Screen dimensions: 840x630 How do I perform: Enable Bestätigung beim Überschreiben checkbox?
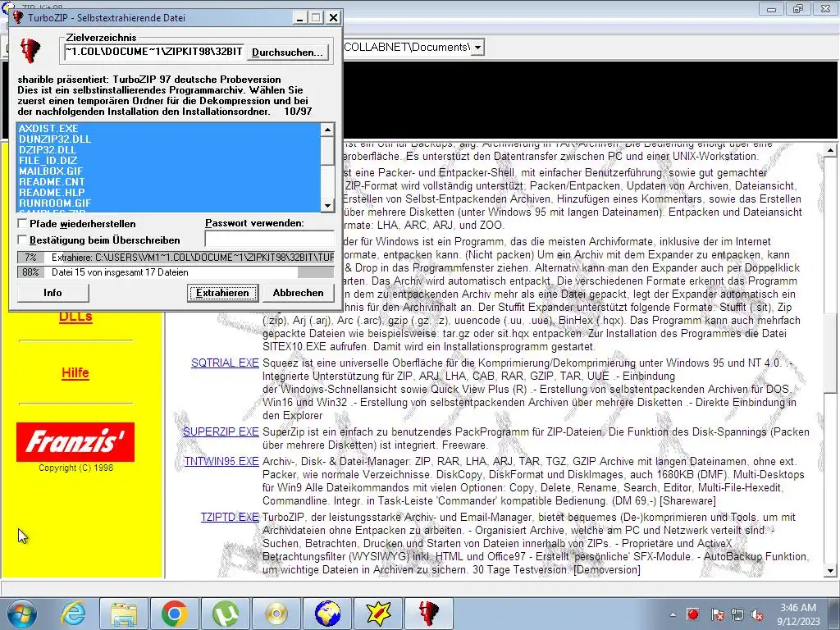[x=22, y=240]
